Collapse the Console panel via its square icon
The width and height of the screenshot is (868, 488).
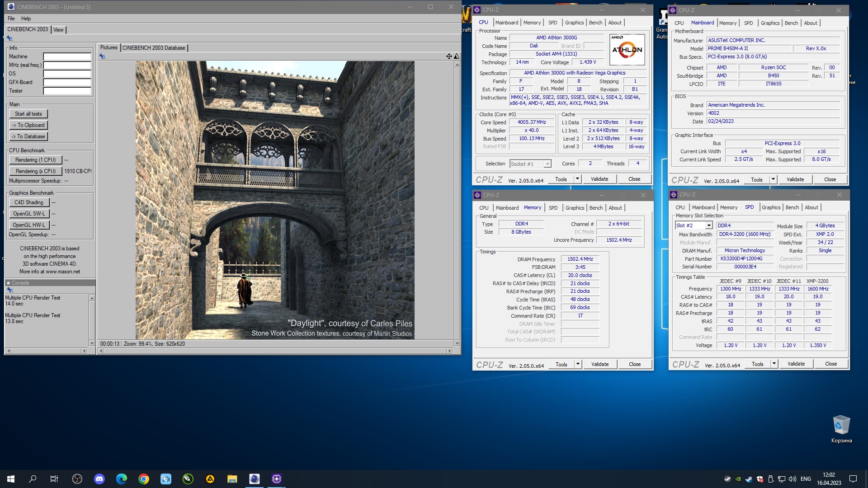pos(8,283)
